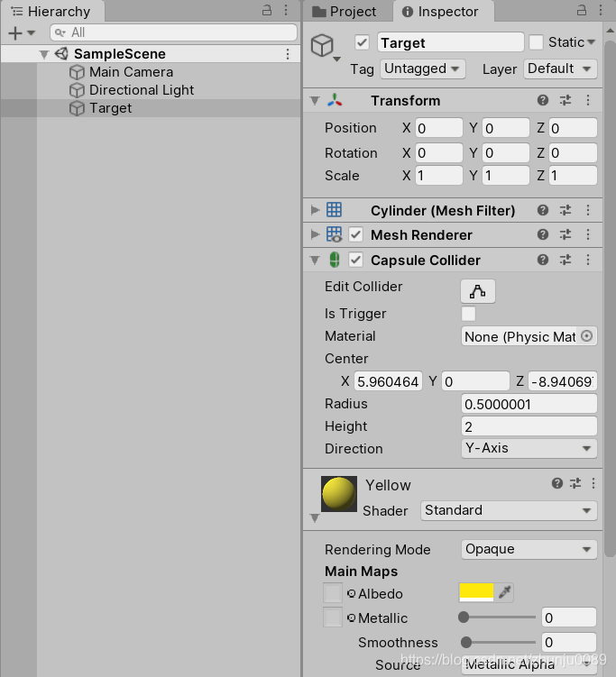The image size is (616, 677).
Task: Disable the Mesh Renderer checkbox
Action: (x=355, y=235)
